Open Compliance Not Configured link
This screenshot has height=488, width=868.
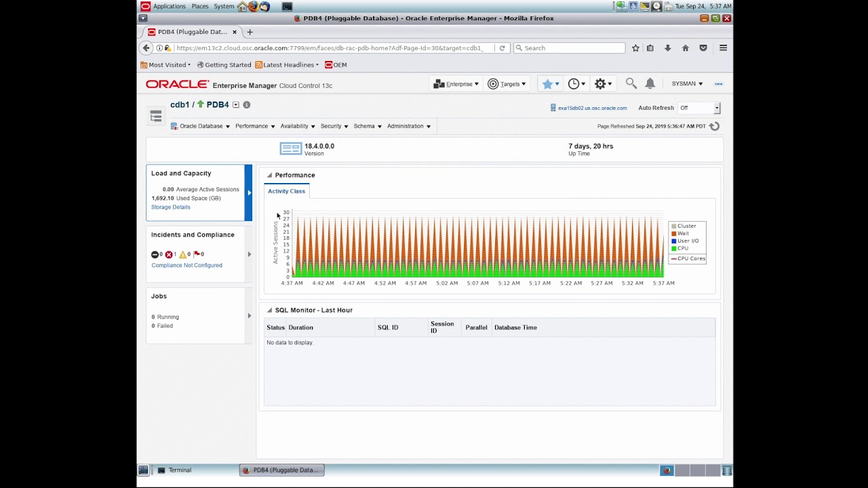click(x=186, y=266)
